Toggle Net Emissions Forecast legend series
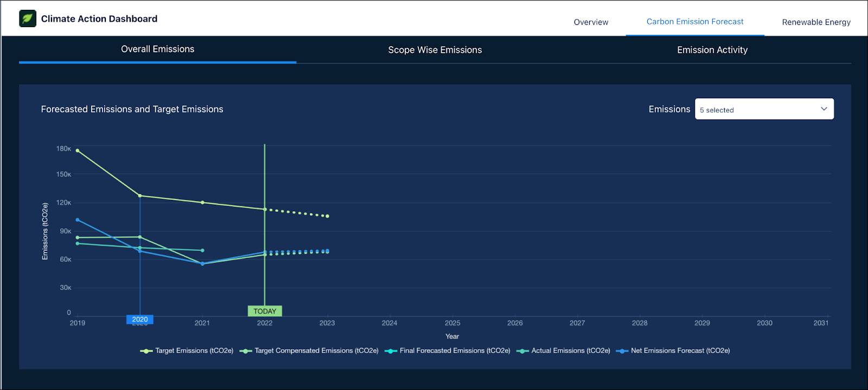This screenshot has width=868, height=390. pos(673,351)
